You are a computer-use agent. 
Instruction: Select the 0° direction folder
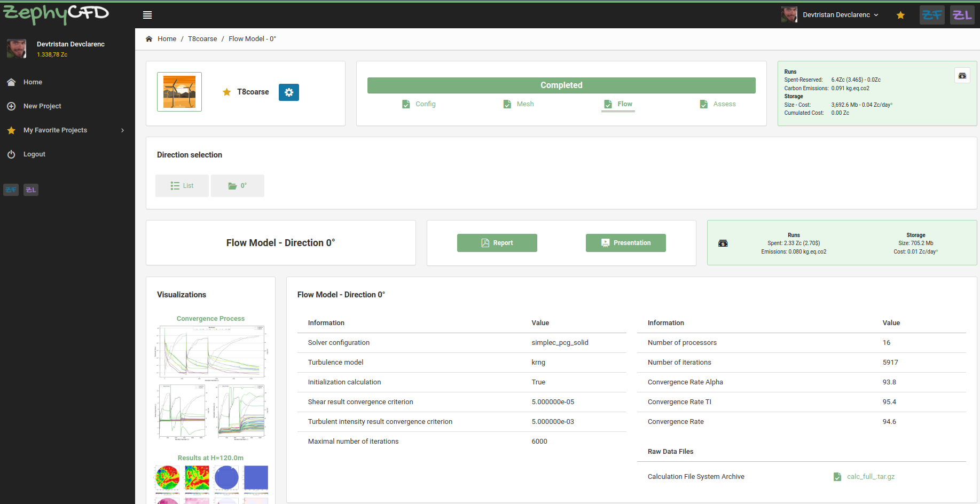(238, 186)
